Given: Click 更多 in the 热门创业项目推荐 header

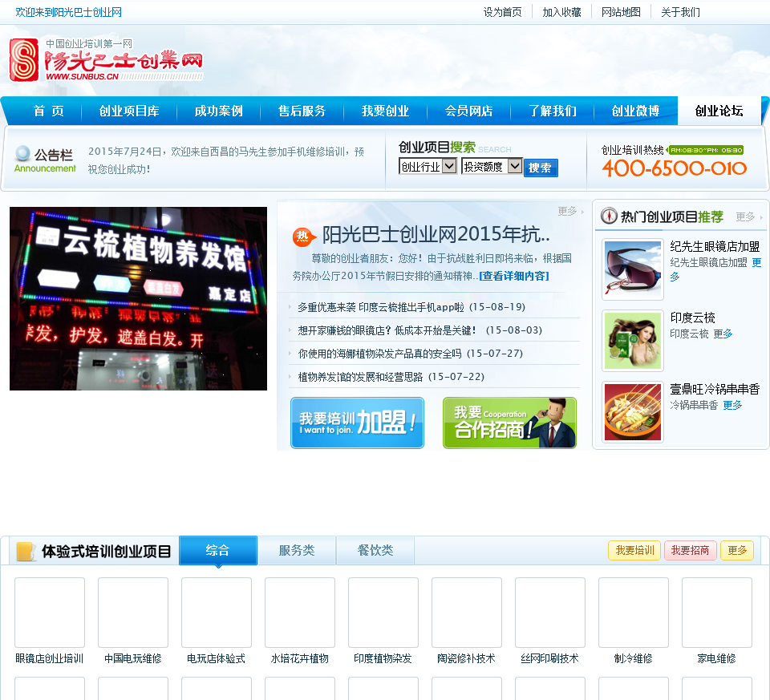Looking at the screenshot, I should [x=745, y=216].
